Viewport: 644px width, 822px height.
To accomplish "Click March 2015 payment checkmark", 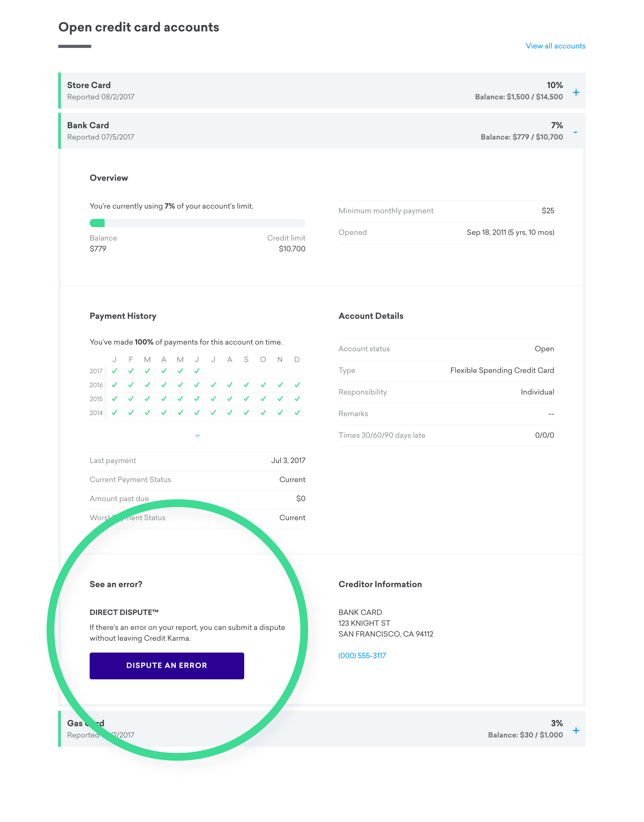I will [x=147, y=399].
